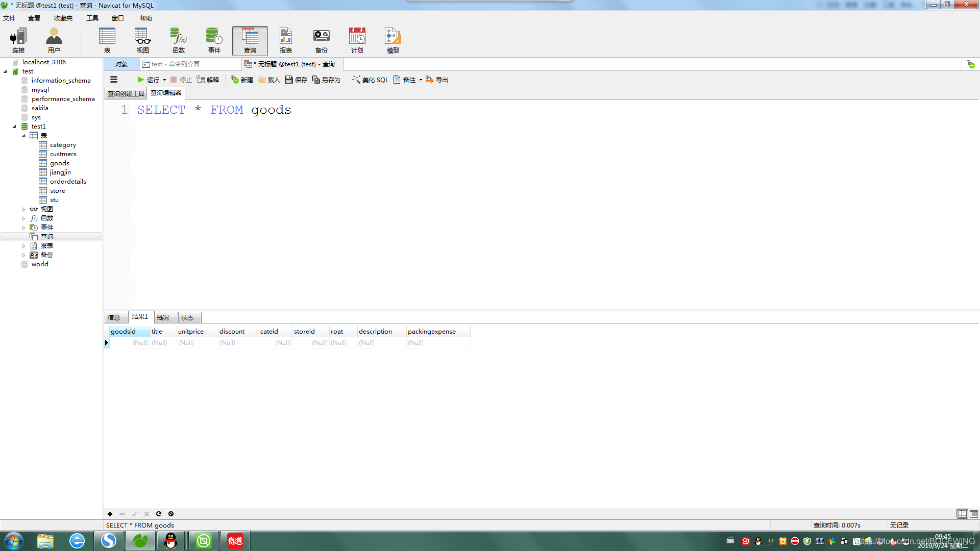Select the 表 (Table) toolbar icon

pyautogui.click(x=107, y=41)
